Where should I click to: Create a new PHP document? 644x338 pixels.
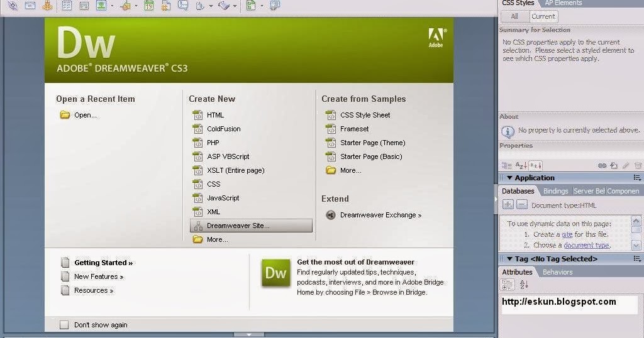206,143
